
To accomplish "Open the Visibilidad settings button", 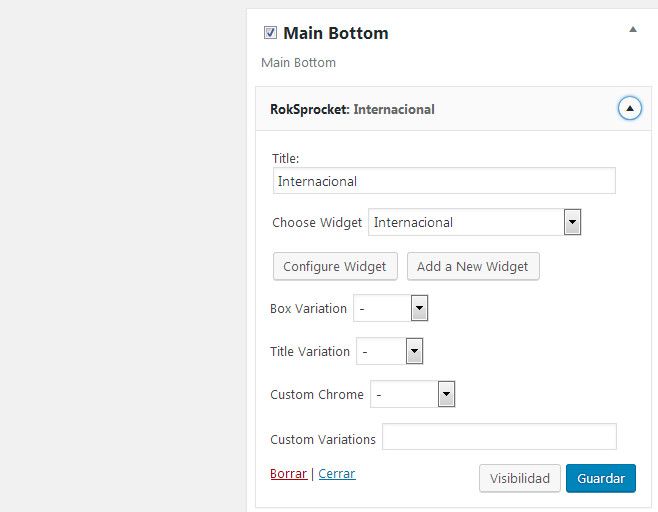I will [x=520, y=478].
